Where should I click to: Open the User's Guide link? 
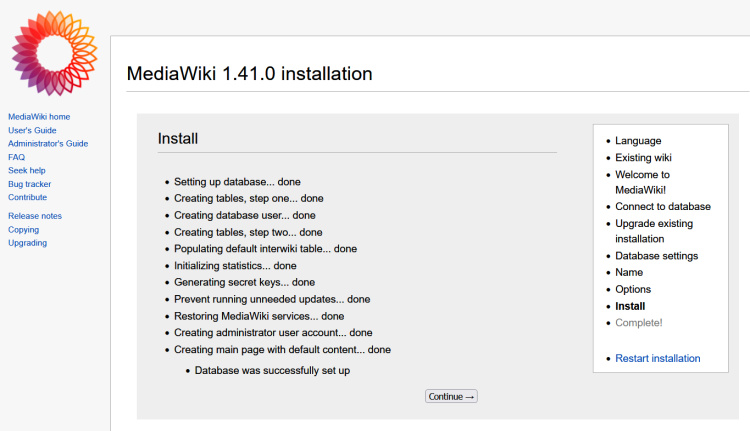click(x=32, y=130)
